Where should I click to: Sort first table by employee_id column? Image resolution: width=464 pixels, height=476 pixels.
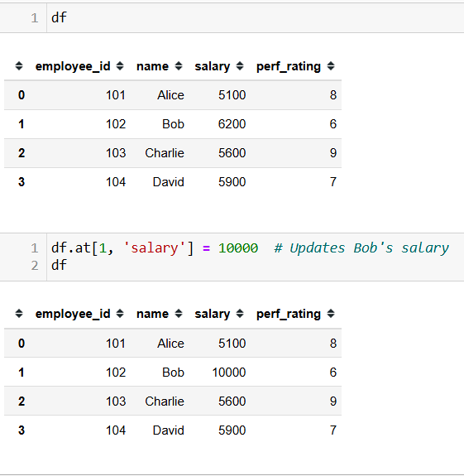click(x=120, y=66)
